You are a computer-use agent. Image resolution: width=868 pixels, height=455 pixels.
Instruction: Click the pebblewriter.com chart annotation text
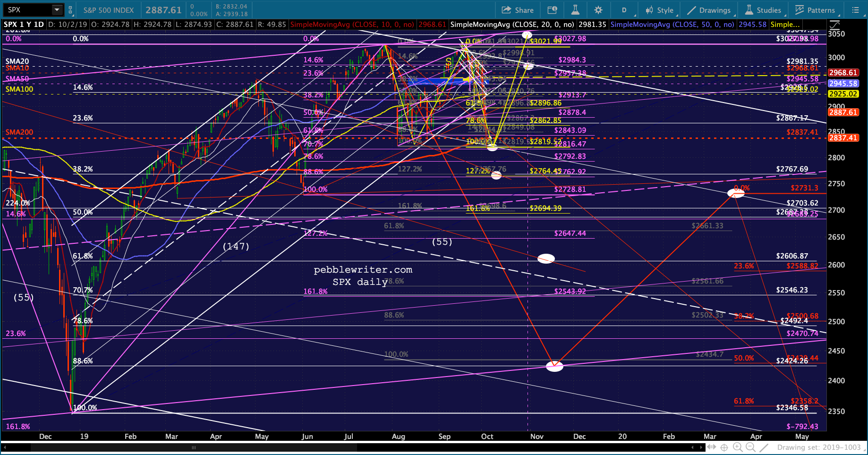click(x=363, y=270)
